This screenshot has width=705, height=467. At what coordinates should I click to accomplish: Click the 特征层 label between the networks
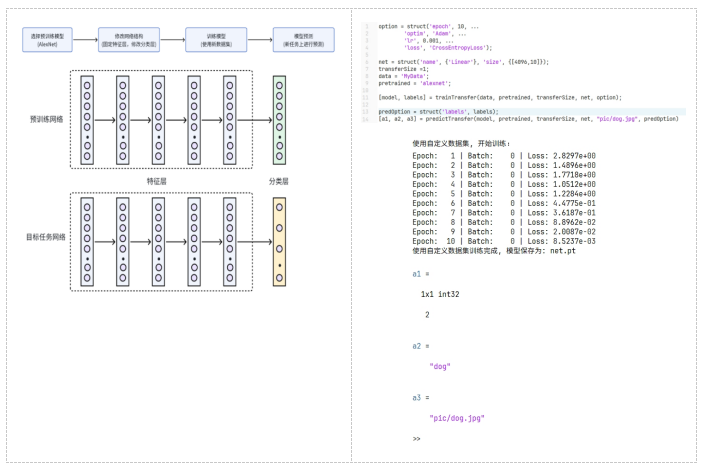157,181
